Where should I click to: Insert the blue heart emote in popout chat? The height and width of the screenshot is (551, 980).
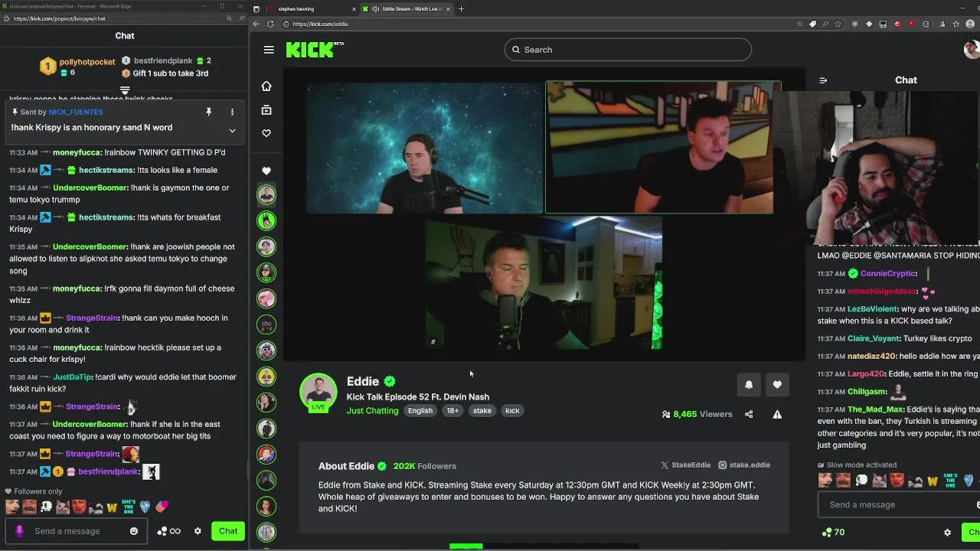[x=145, y=507]
